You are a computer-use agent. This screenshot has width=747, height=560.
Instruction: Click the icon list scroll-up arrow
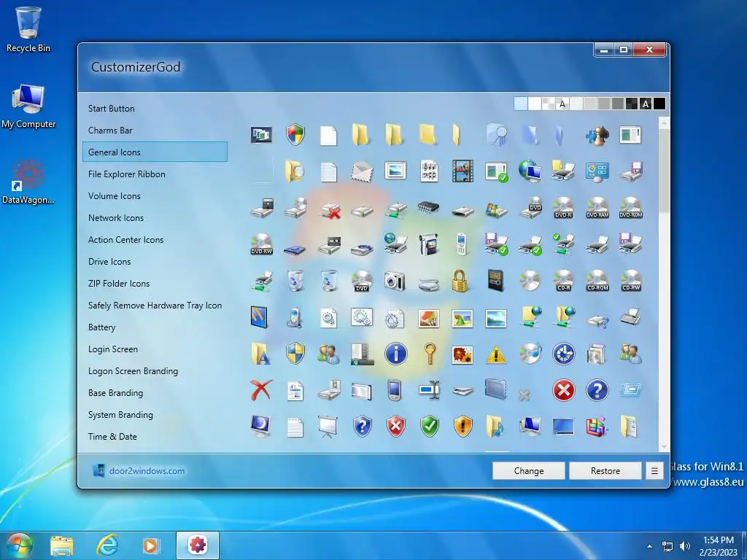point(664,123)
